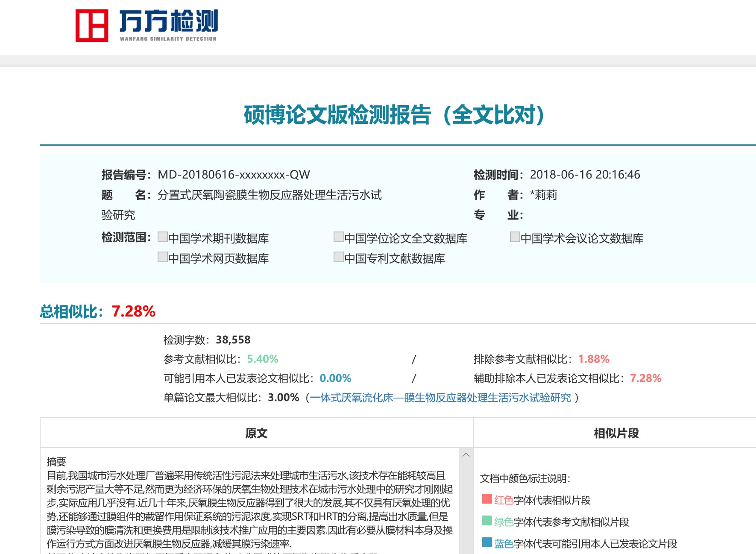
Task: Click the green legend color swatch
Action: pyautogui.click(x=487, y=521)
